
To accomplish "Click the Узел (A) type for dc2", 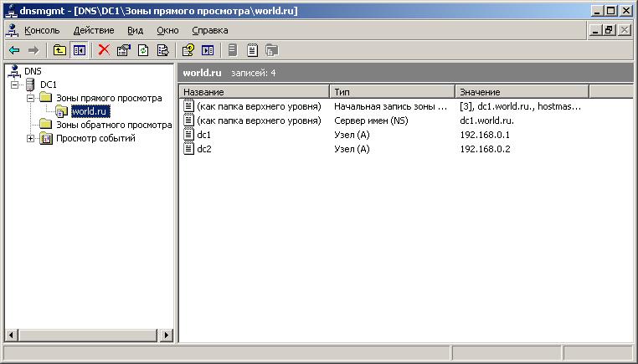I will click(x=352, y=149).
